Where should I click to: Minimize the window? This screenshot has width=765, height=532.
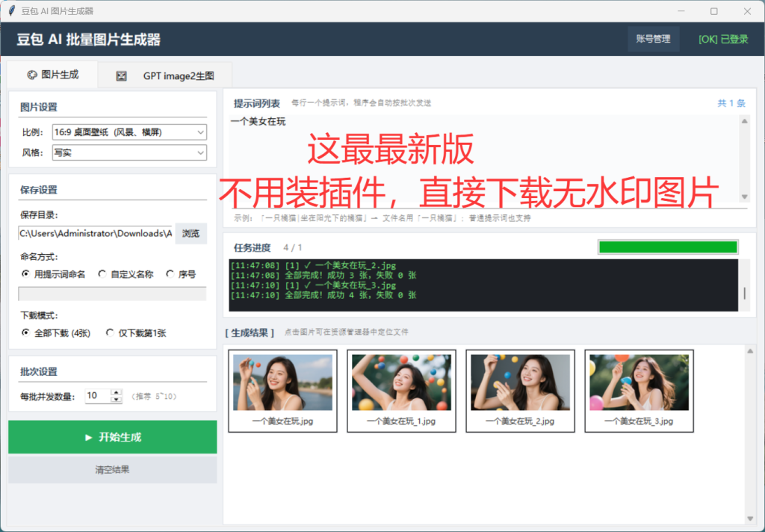tap(681, 10)
